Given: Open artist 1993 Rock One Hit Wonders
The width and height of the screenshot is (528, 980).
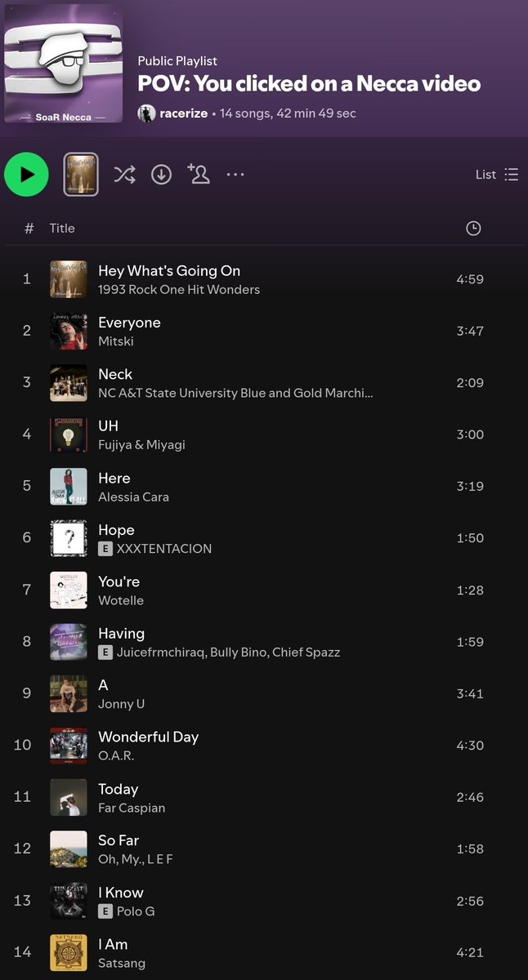Looking at the screenshot, I should click(179, 290).
